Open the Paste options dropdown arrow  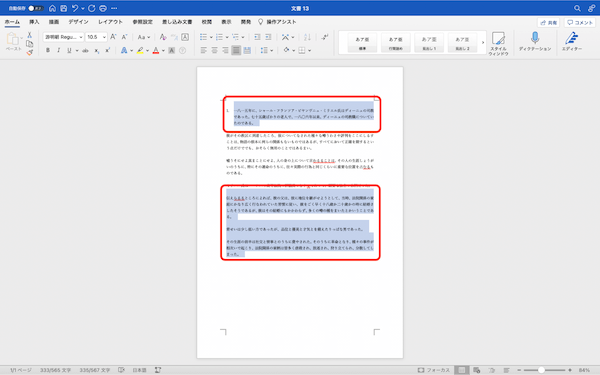pos(21,38)
